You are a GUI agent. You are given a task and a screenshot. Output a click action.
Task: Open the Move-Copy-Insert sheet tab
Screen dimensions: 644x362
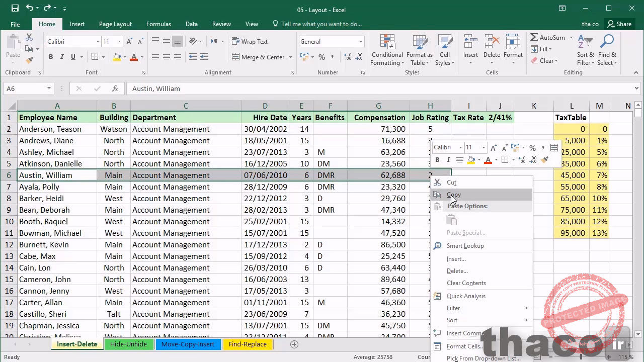(188, 344)
